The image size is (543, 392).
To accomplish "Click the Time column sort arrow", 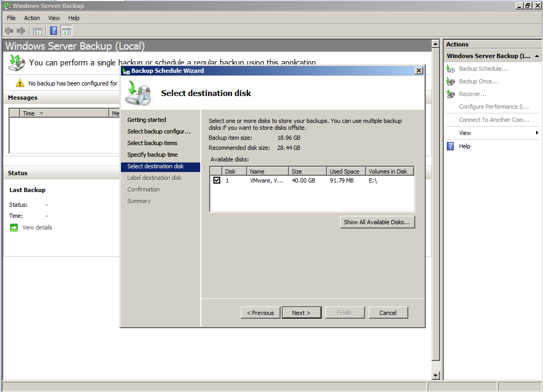I will coord(42,113).
